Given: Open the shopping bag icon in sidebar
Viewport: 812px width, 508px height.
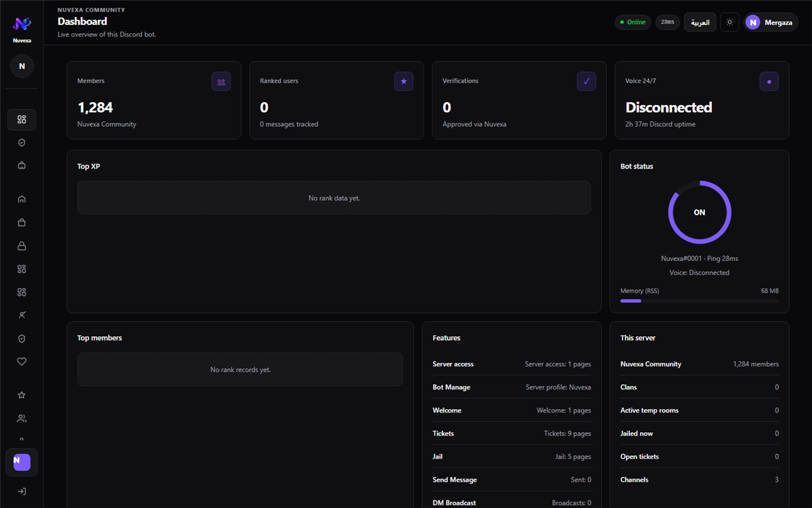Looking at the screenshot, I should click(22, 222).
